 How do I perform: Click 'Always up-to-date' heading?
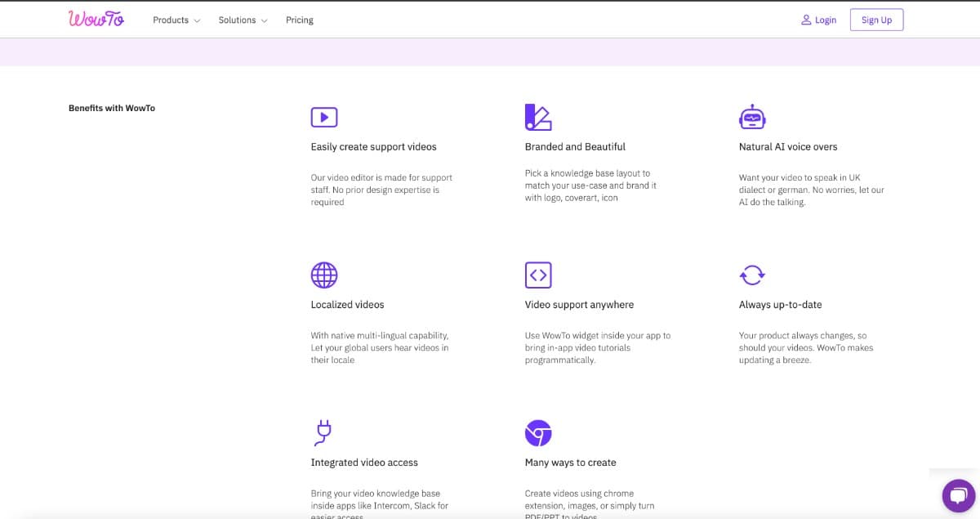[x=780, y=305]
